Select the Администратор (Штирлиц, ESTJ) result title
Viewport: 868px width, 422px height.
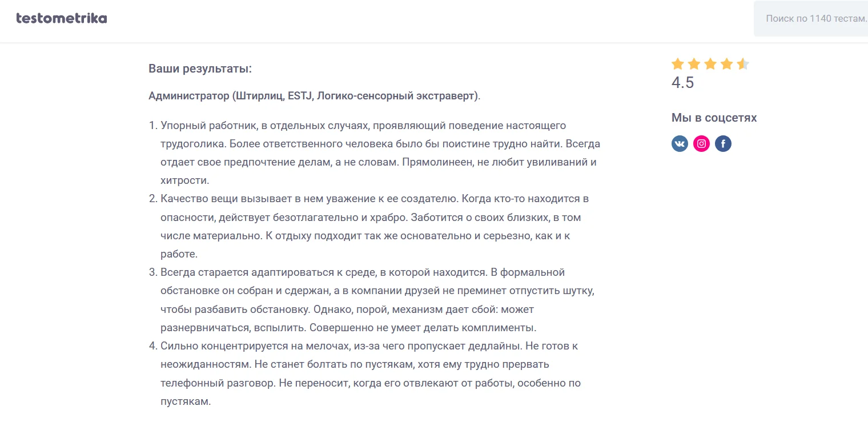point(314,95)
